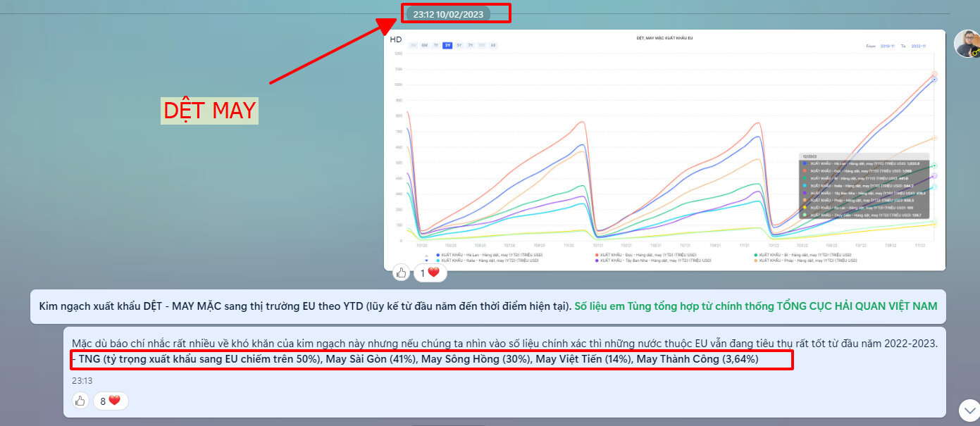Click the HD label on the chart image
This screenshot has height=426, width=980.
(x=396, y=39)
